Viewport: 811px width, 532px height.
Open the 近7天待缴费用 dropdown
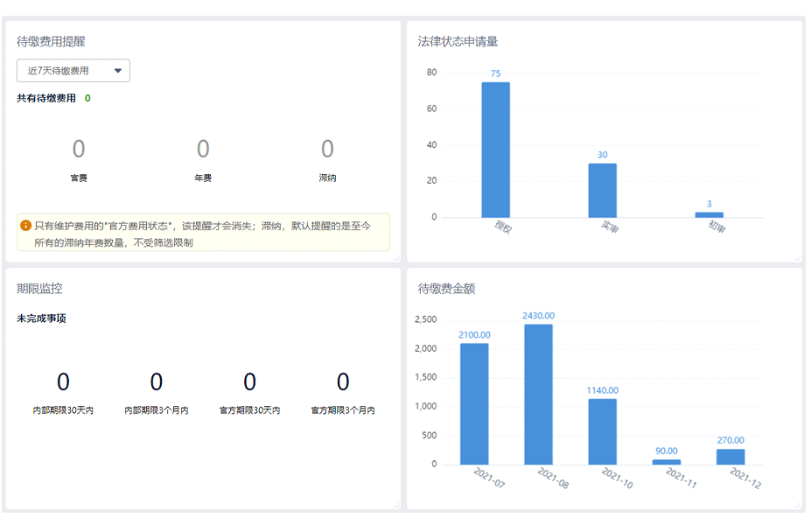tap(73, 71)
